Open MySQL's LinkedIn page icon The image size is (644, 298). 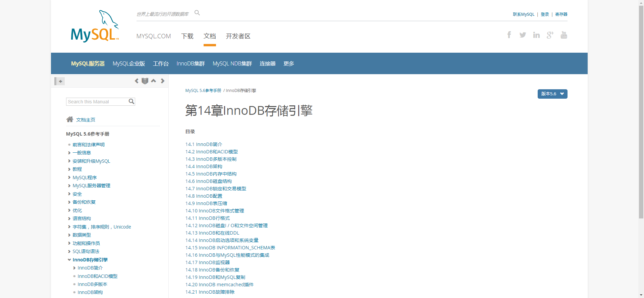click(x=536, y=35)
